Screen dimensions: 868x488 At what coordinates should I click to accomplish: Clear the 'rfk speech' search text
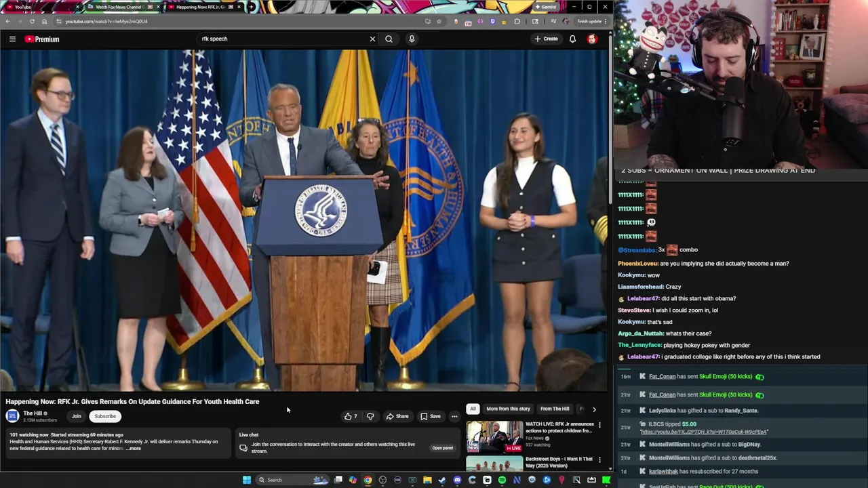click(372, 39)
